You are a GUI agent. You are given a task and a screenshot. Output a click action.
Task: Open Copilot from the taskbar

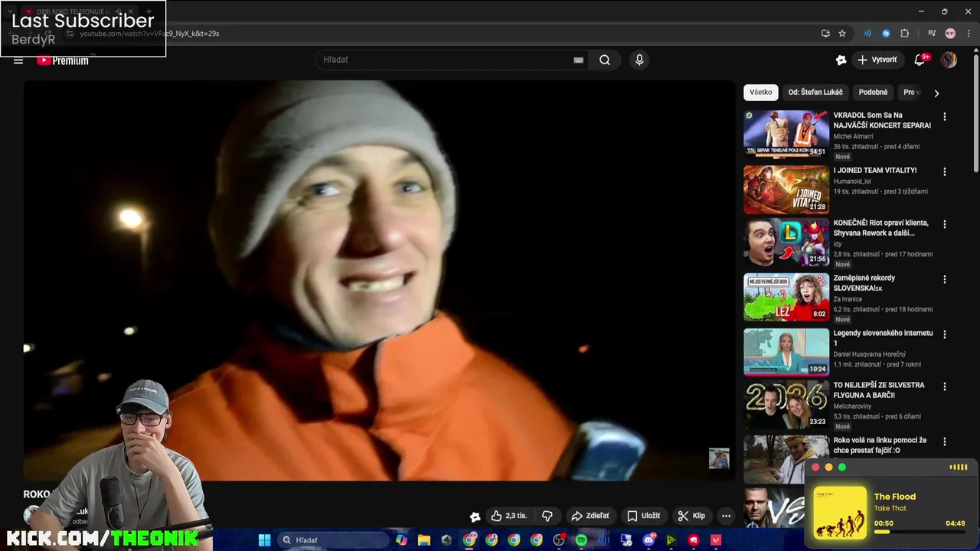[402, 540]
